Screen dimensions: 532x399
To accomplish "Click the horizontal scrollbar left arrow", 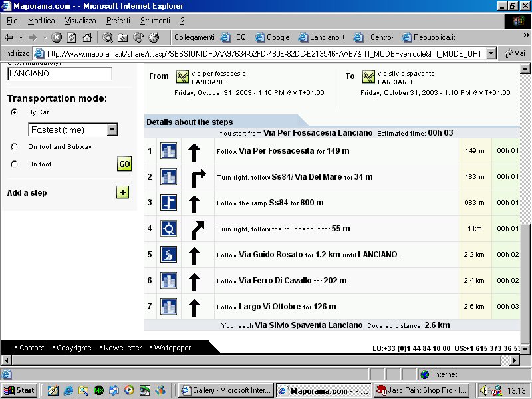I will pos(7,360).
